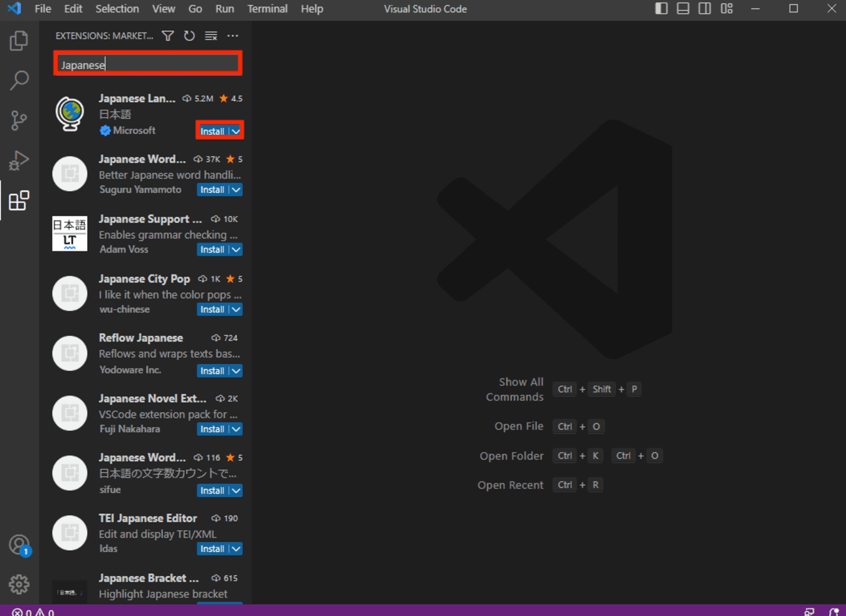Install Japanese Word extension by Suguru Yamamoto
Screen dimensions: 846x616
(x=212, y=190)
